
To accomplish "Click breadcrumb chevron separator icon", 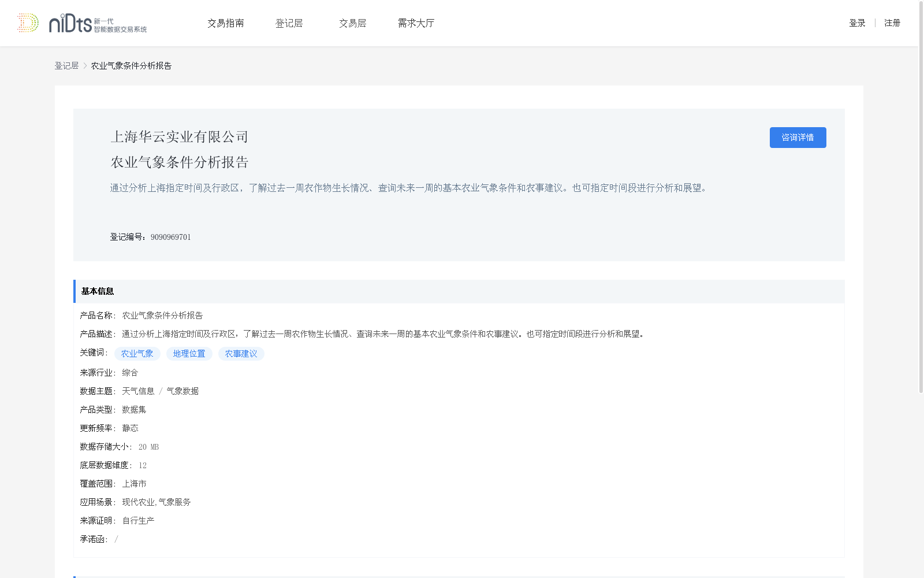I will pos(85,66).
